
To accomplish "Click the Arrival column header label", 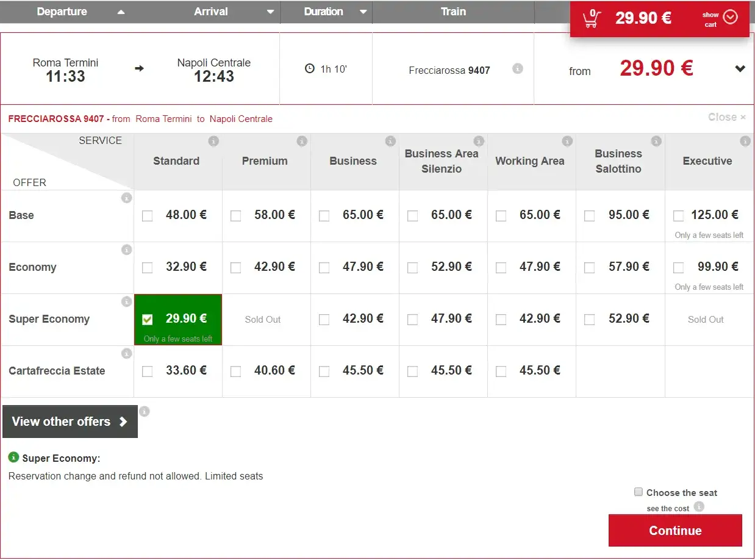I will (211, 12).
